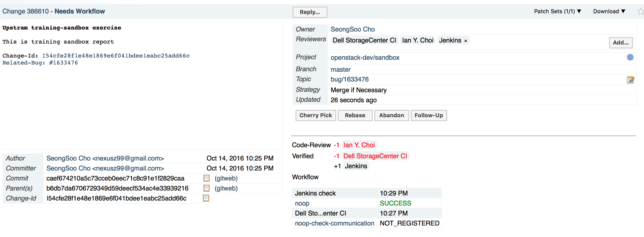The width and height of the screenshot is (644, 237).
Task: Copy the Parent hash with clipboard icon
Action: (206, 188)
